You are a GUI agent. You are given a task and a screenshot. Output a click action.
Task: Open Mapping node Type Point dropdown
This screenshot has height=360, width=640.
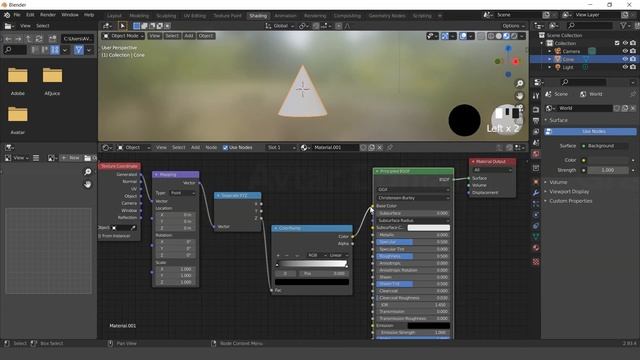[182, 193]
